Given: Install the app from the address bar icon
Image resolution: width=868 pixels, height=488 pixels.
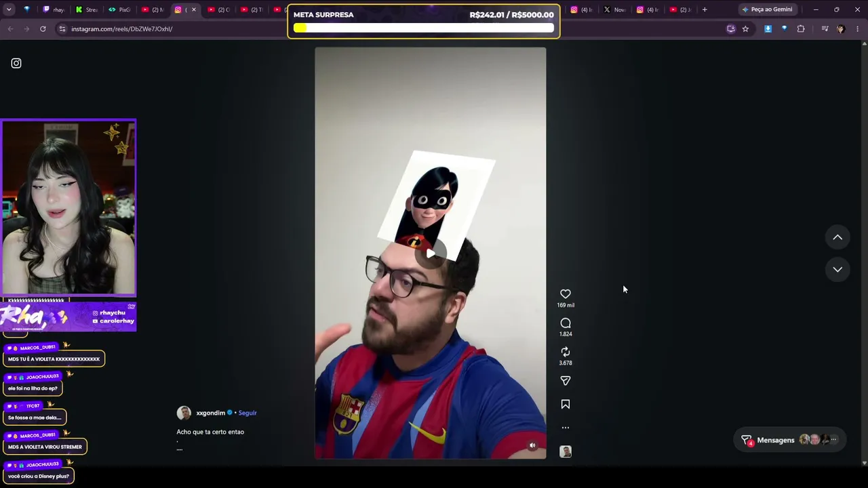Looking at the screenshot, I should pyautogui.click(x=730, y=29).
